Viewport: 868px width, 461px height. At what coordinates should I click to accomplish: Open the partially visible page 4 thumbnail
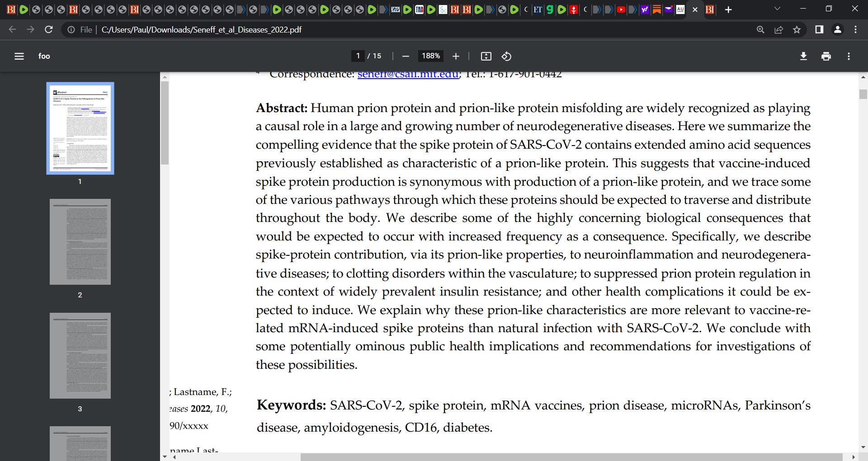click(x=80, y=443)
